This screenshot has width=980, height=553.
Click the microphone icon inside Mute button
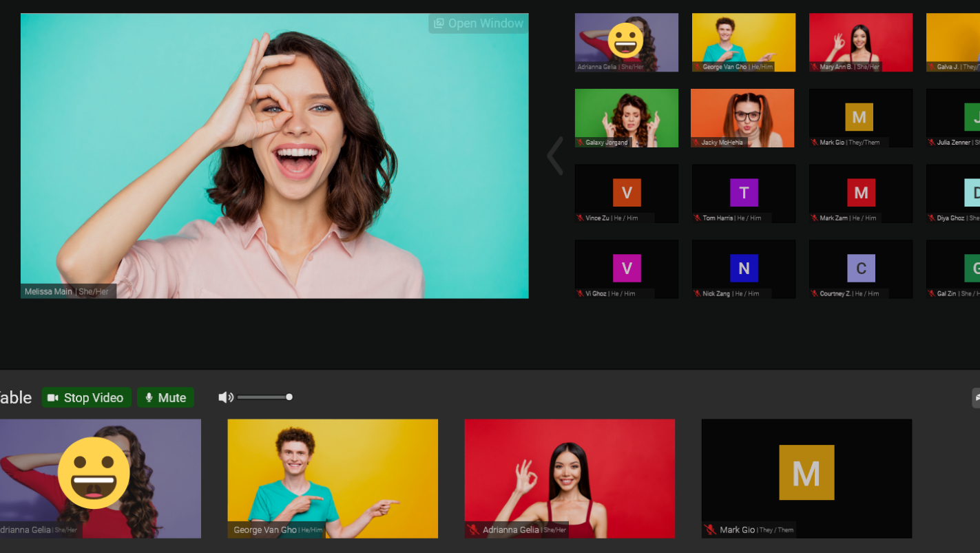click(149, 397)
